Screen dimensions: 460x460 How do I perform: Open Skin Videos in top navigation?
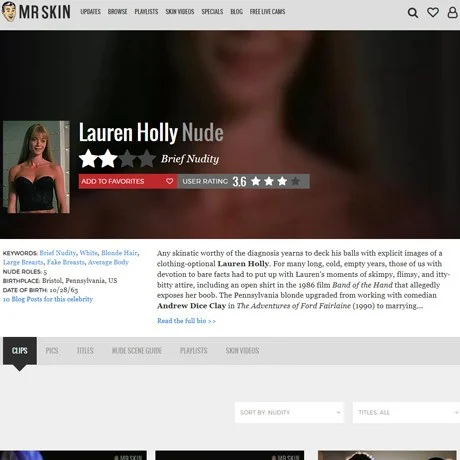[x=180, y=12]
